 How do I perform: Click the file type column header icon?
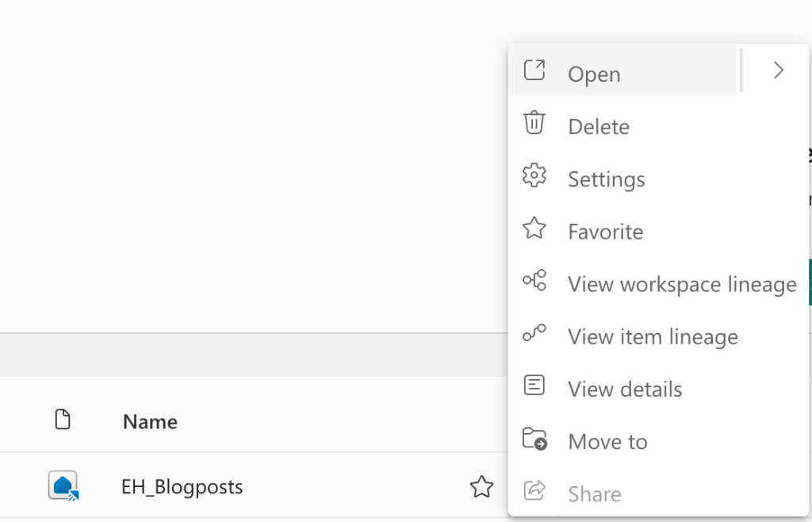pos(63,420)
